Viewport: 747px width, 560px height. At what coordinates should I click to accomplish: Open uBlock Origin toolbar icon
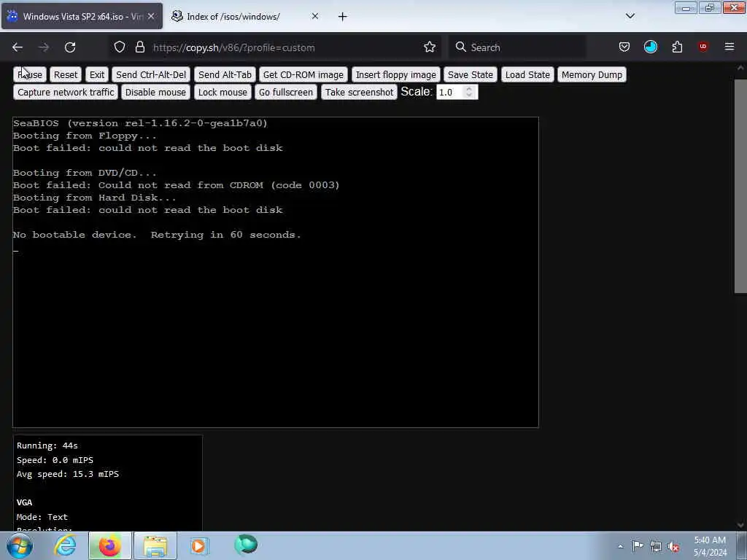[x=703, y=47]
